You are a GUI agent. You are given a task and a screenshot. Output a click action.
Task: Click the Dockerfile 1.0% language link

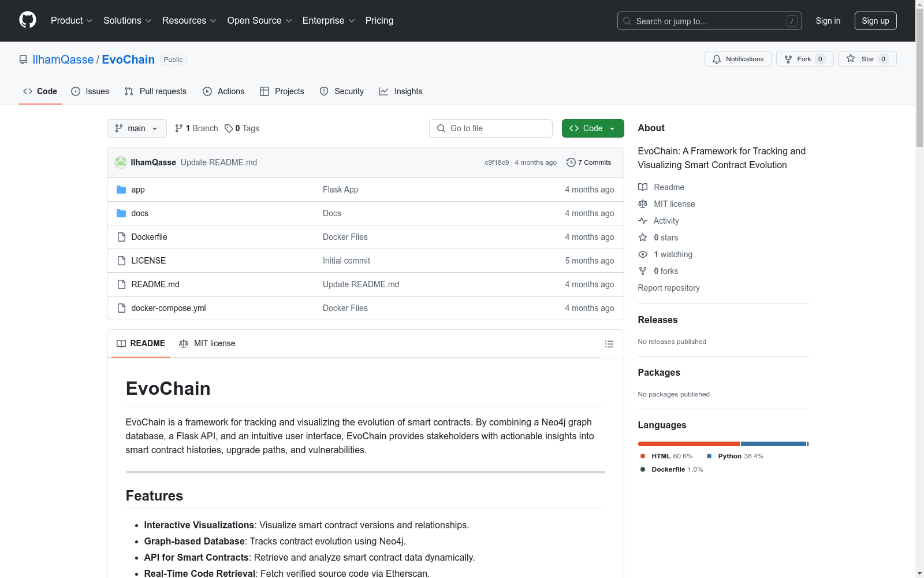672,469
